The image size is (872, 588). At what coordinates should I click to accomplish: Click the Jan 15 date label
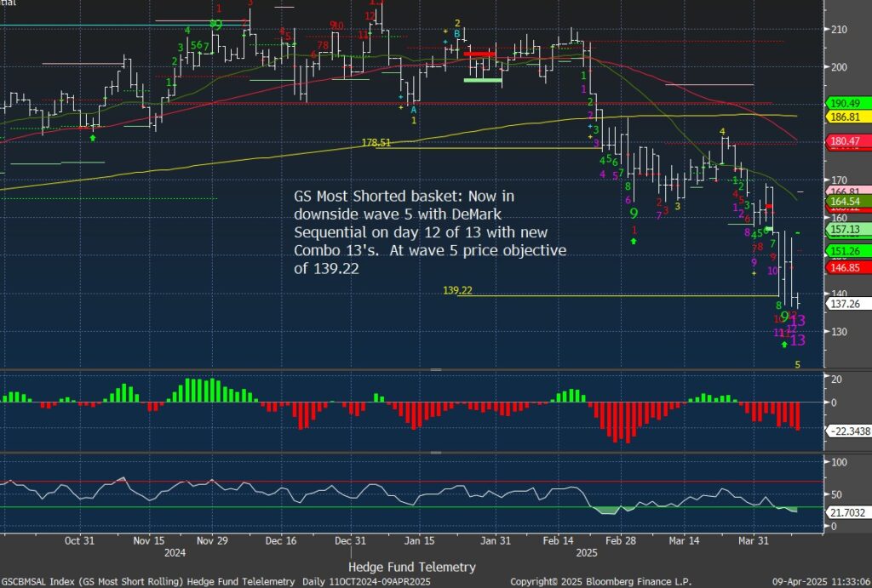pyautogui.click(x=419, y=540)
